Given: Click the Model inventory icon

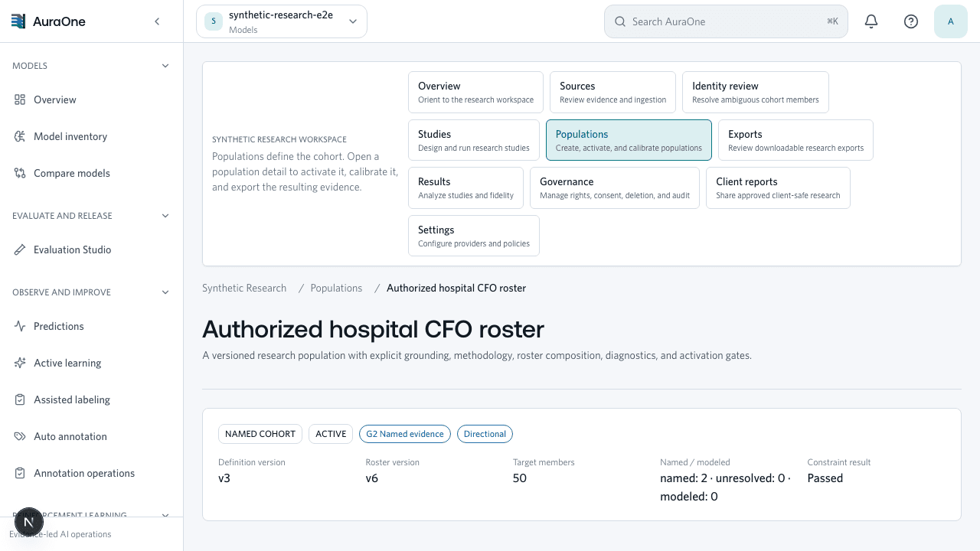Looking at the screenshot, I should tap(20, 136).
